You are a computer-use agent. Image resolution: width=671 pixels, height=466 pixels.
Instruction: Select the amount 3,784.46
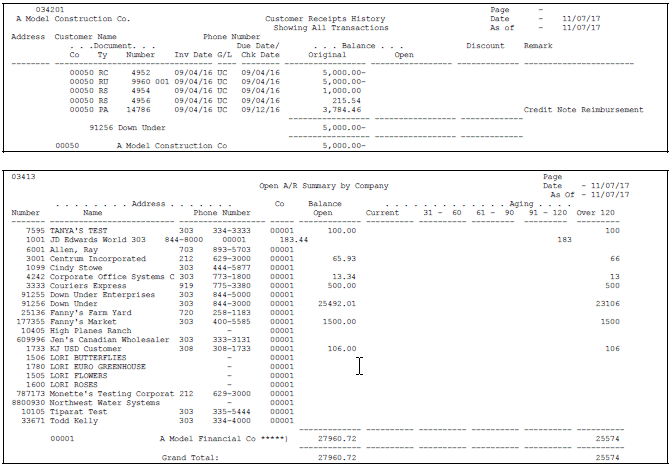[341, 110]
